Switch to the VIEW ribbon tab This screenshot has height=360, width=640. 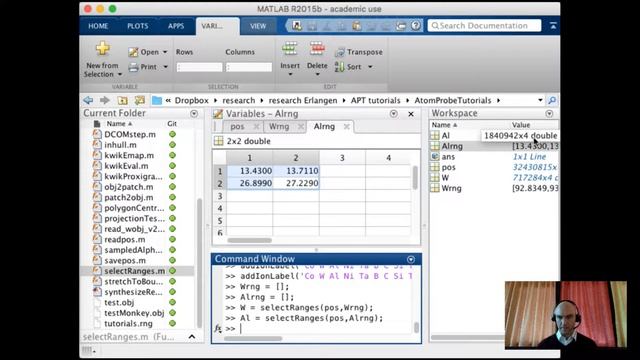point(258,26)
